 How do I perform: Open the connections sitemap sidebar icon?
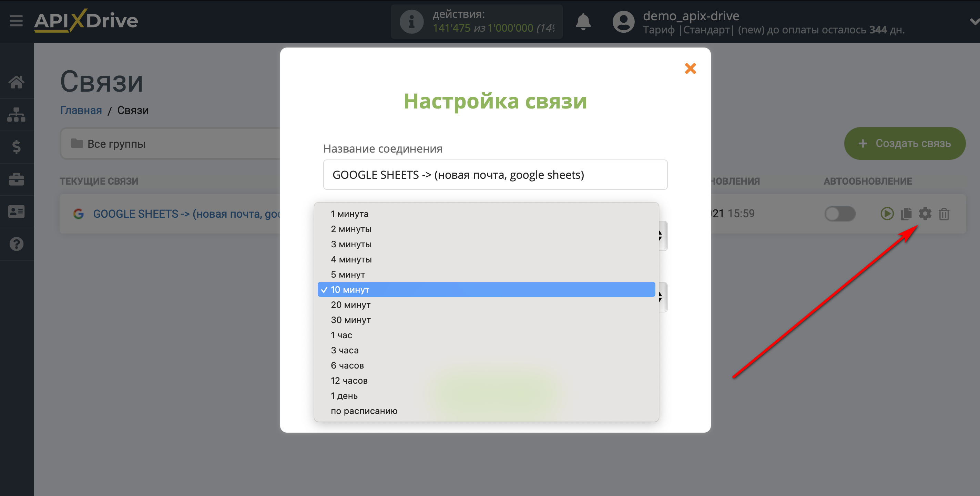(16, 114)
